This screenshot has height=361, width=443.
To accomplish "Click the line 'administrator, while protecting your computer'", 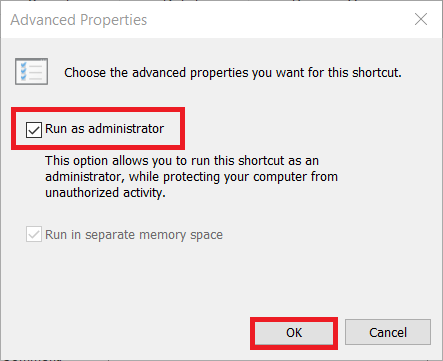I will [x=191, y=177].
